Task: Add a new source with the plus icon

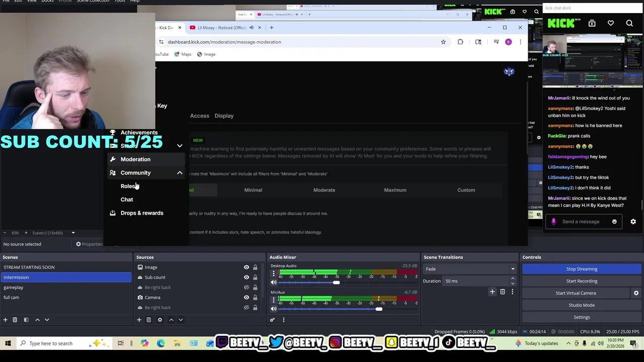Action: pyautogui.click(x=139, y=320)
